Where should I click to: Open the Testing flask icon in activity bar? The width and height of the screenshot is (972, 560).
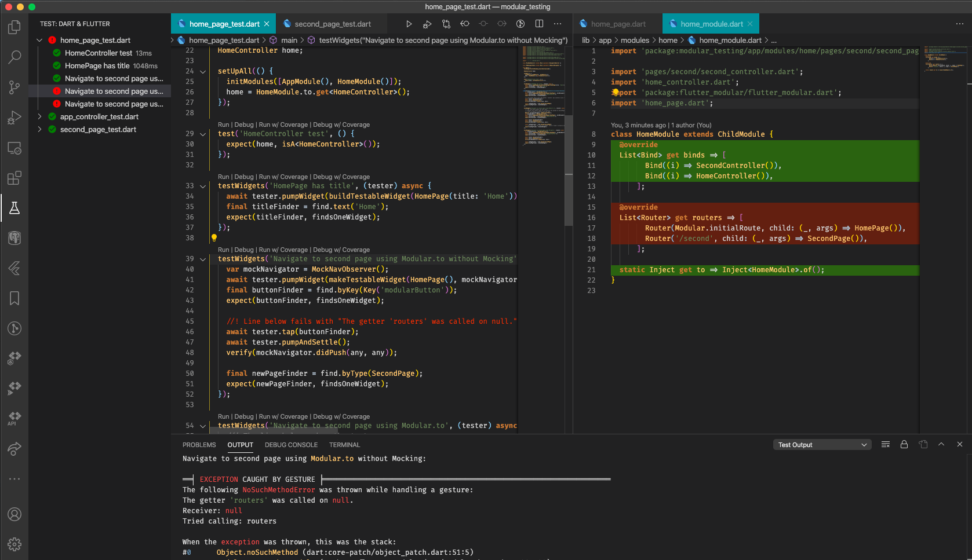[14, 208]
